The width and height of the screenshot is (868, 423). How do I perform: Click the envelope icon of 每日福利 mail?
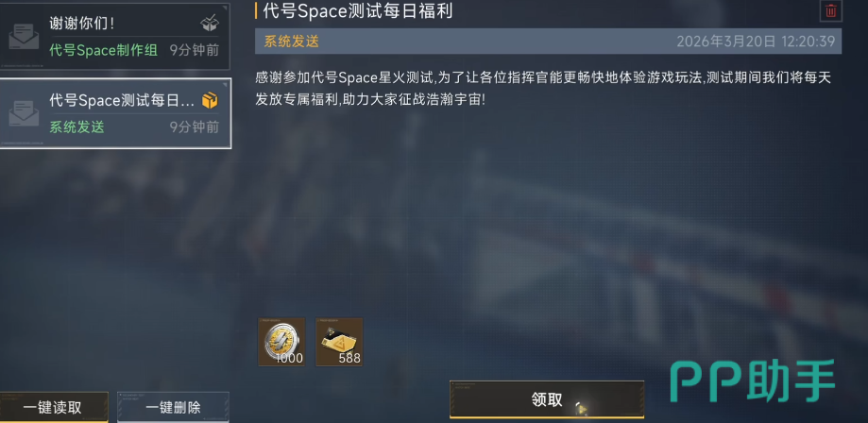[x=24, y=113]
